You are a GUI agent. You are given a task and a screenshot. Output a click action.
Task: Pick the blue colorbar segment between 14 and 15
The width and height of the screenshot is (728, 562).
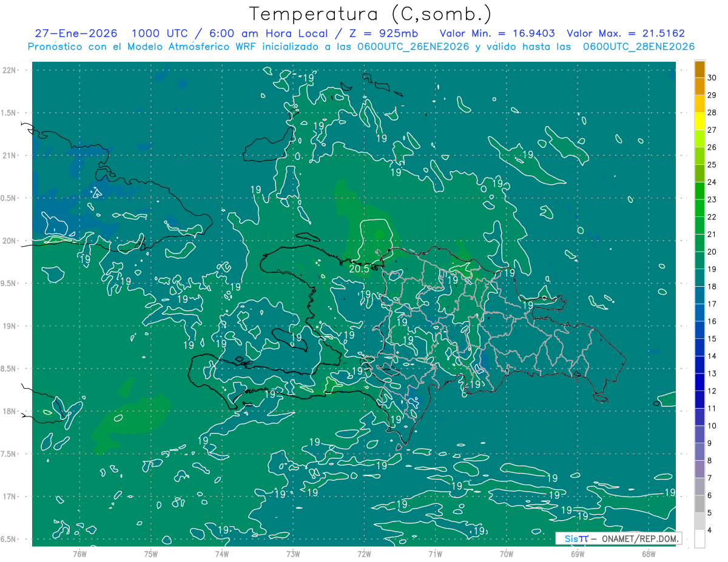[699, 347]
